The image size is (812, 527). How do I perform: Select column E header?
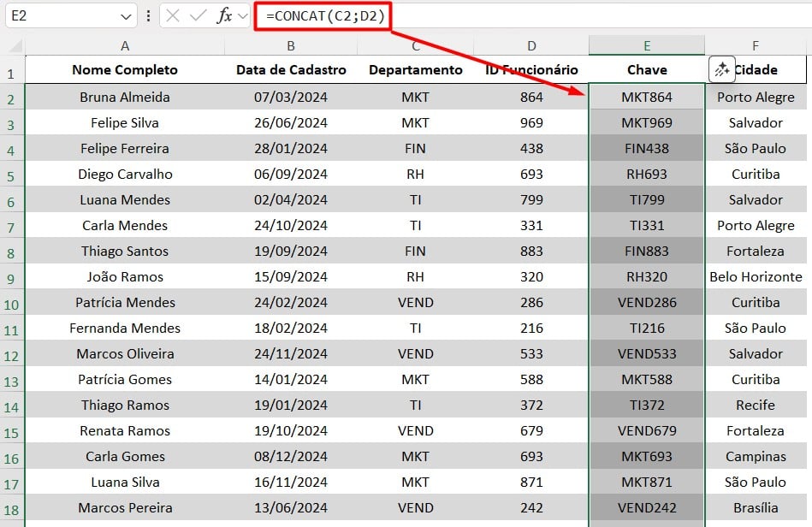[x=647, y=46]
